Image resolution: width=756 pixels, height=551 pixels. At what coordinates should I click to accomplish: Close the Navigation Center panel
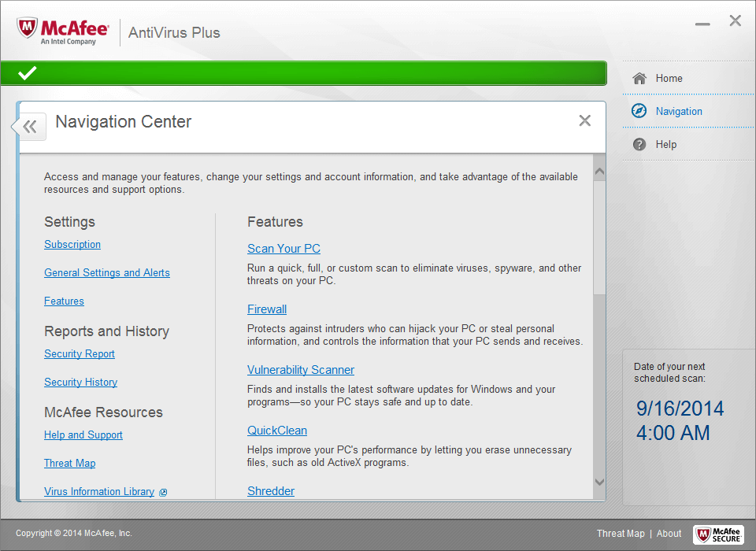pos(584,120)
